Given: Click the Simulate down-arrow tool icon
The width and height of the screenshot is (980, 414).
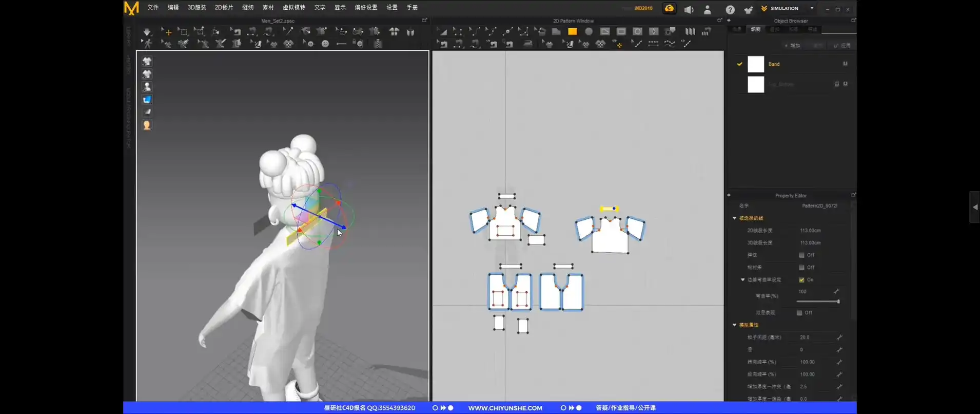Looking at the screenshot, I should point(147,32).
